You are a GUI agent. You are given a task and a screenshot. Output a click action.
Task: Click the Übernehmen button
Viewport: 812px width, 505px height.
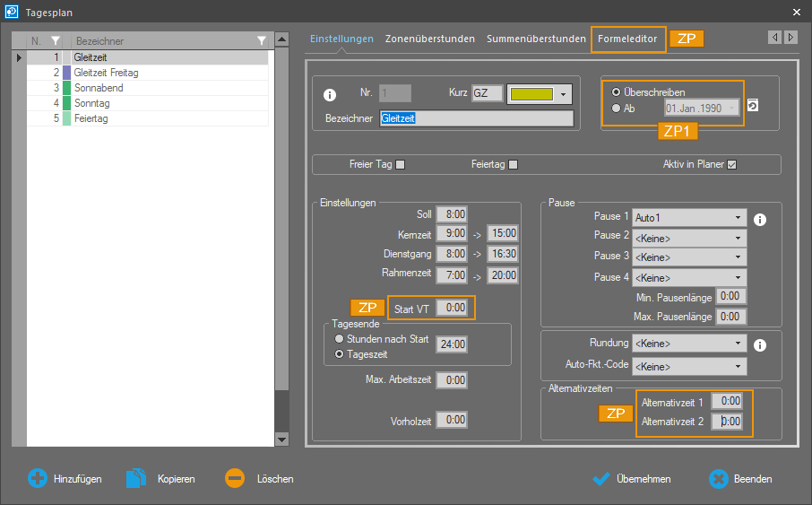click(633, 479)
